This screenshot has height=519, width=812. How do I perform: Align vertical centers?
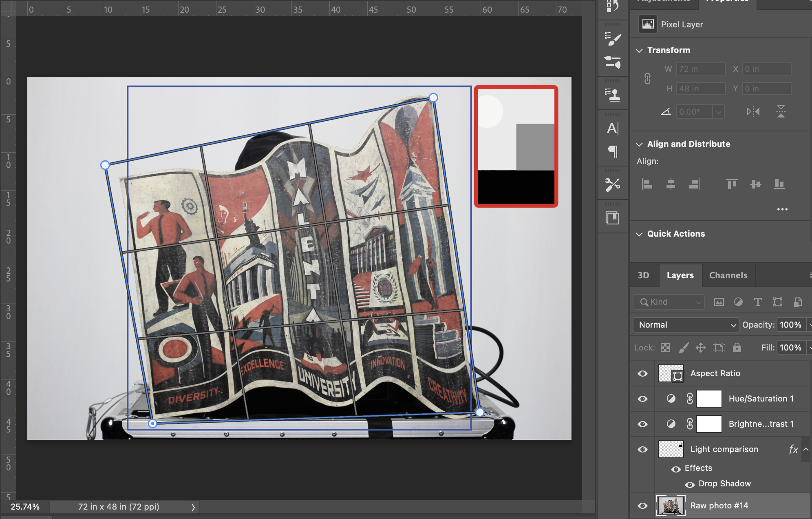(x=755, y=184)
